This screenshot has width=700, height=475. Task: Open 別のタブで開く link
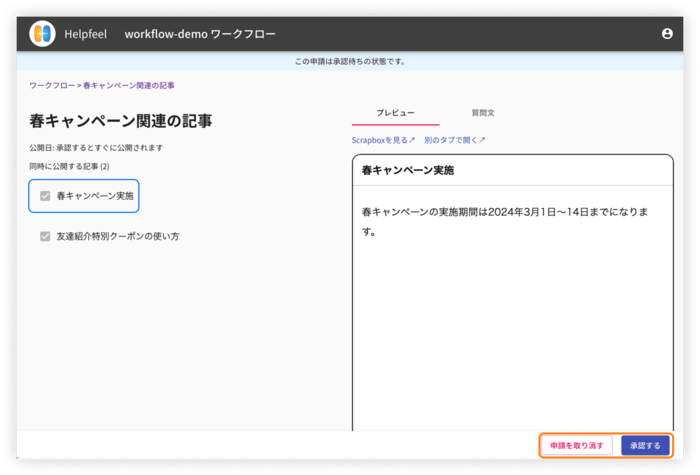pyautogui.click(x=454, y=140)
